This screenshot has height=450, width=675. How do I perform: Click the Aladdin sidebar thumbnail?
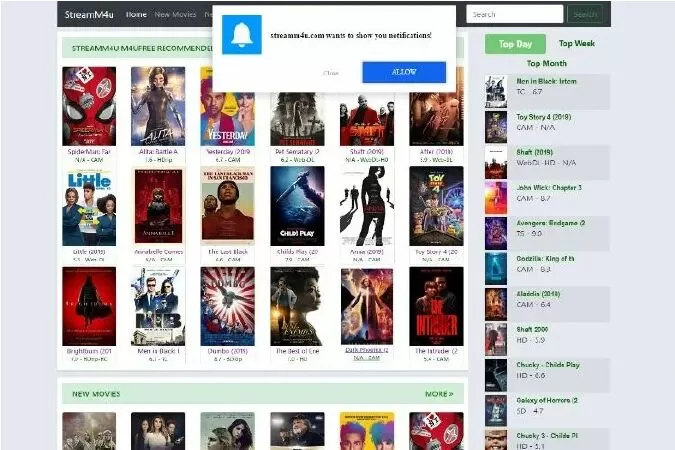coord(496,304)
